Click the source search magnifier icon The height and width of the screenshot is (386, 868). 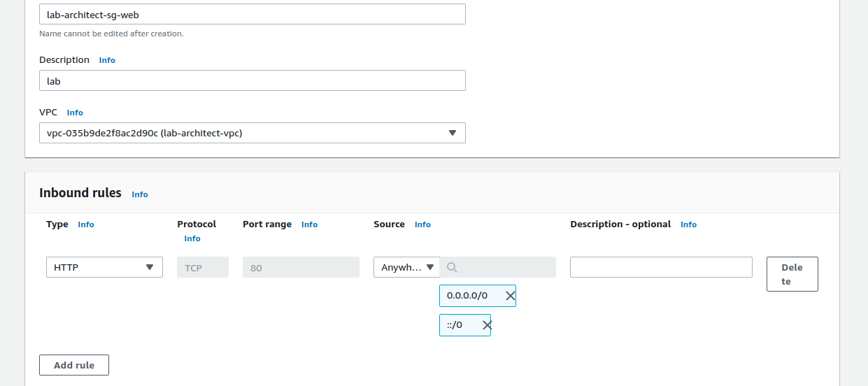[452, 267]
